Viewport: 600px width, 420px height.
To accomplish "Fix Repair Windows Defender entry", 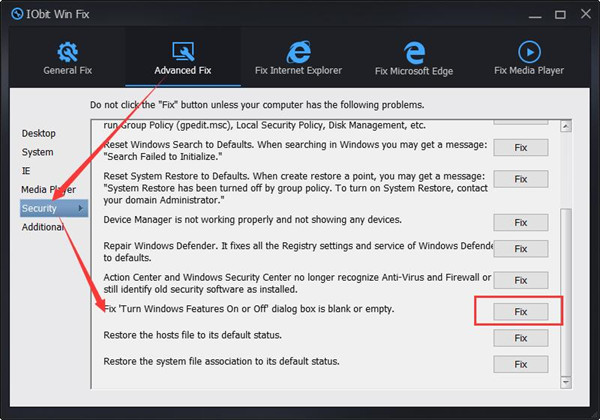I will pos(521,249).
